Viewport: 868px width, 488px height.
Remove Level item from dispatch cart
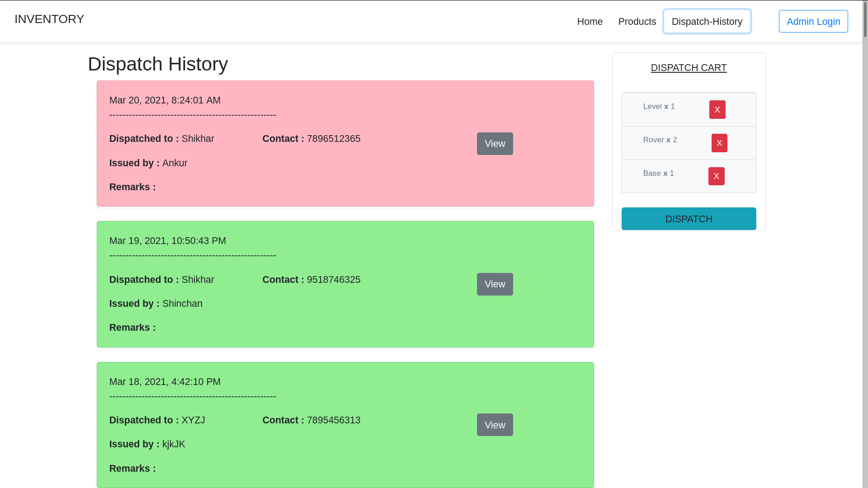click(717, 109)
